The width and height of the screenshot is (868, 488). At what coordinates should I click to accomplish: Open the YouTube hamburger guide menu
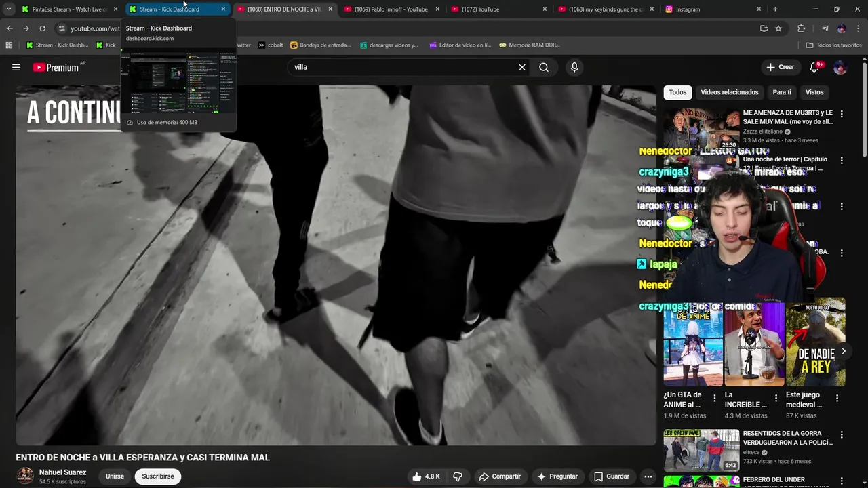tap(16, 67)
